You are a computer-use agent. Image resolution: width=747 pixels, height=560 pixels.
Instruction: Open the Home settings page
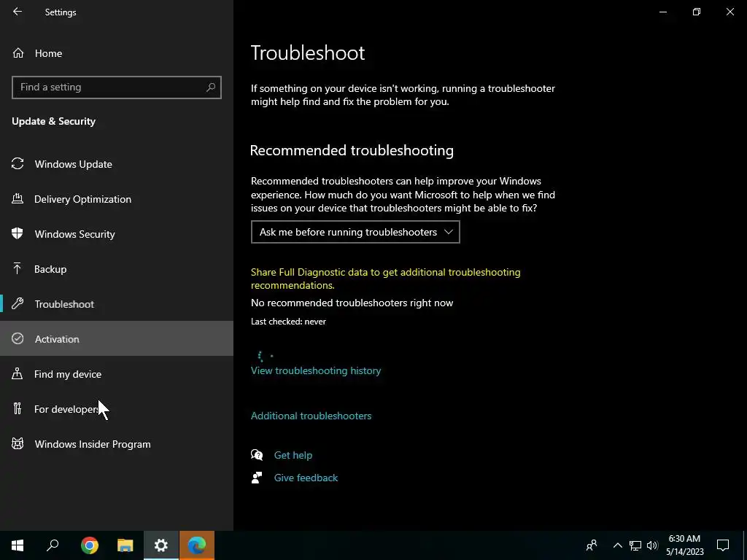click(117, 53)
